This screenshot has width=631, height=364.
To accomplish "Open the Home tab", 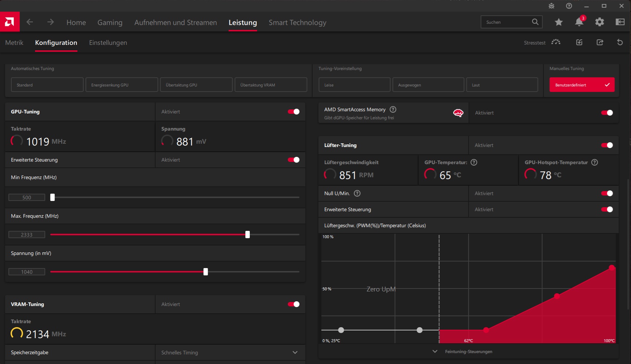I will (76, 22).
